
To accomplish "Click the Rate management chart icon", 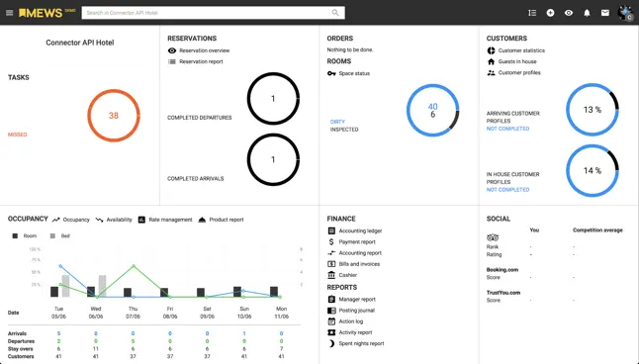I will pyautogui.click(x=141, y=220).
